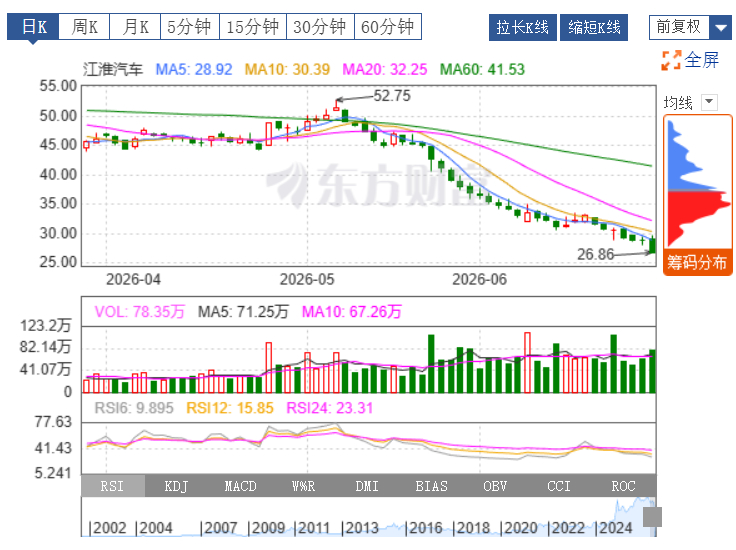The height and width of the screenshot is (550, 736).
Task: Select the 5分钟 interval tab
Action: (190, 27)
